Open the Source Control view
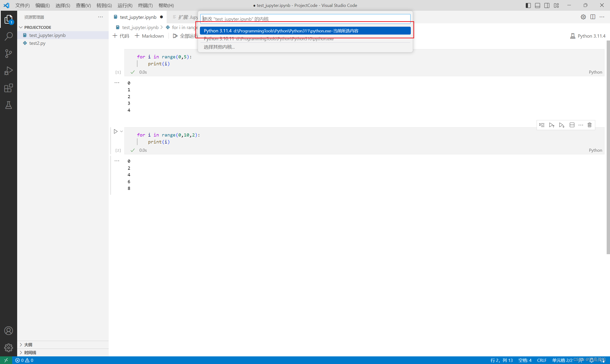Screen dimensions: 610x364 [9, 53]
